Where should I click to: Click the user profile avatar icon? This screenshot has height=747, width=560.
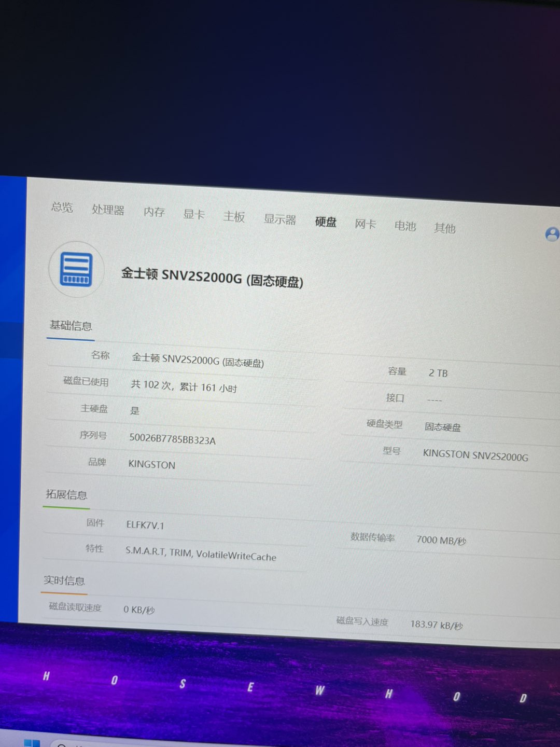552,234
